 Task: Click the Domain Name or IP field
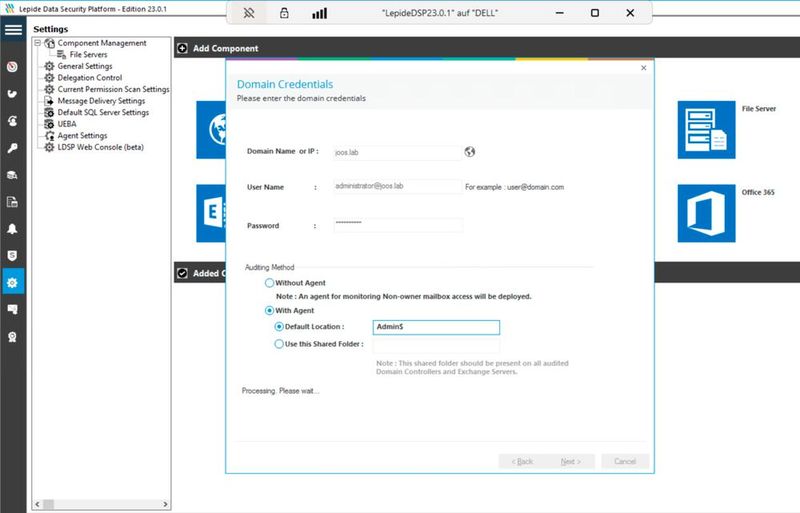click(397, 153)
